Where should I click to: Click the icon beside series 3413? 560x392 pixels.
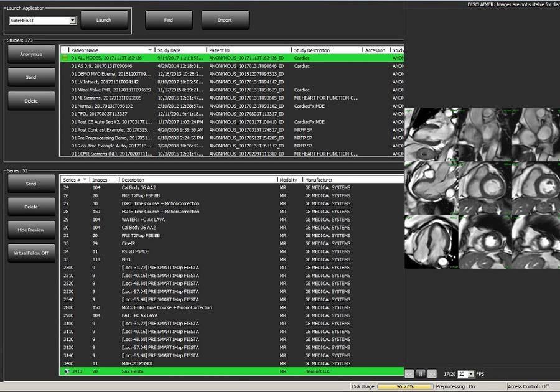[67, 371]
